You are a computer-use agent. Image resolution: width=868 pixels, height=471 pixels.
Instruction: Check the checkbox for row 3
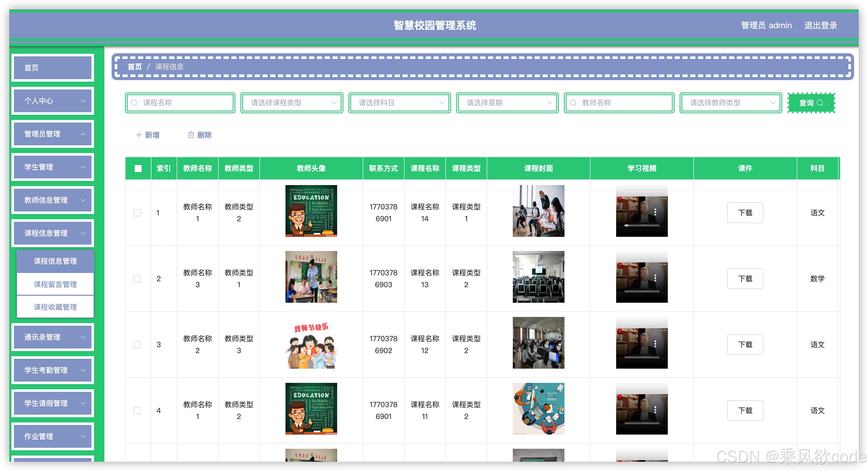click(137, 345)
